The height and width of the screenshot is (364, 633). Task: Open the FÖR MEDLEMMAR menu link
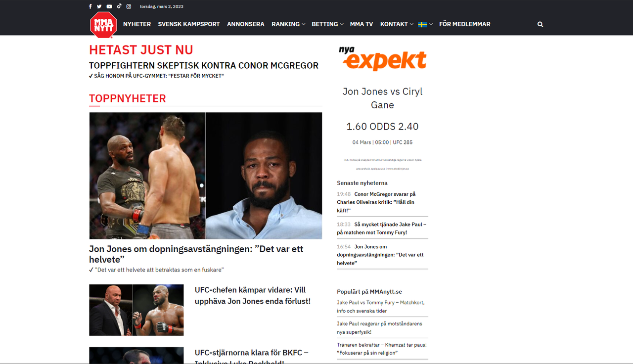(x=465, y=24)
